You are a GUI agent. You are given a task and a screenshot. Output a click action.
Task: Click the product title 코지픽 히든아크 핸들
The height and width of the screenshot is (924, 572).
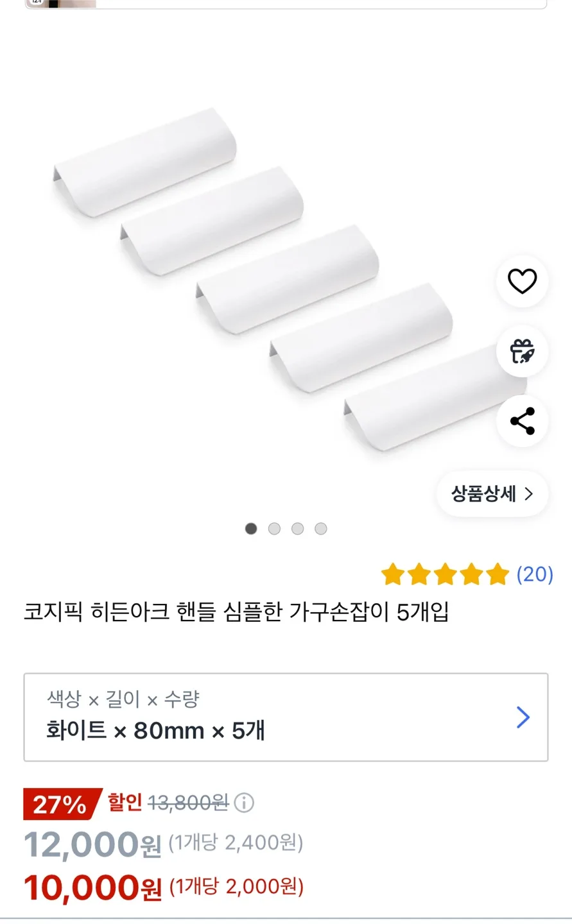[236, 612]
